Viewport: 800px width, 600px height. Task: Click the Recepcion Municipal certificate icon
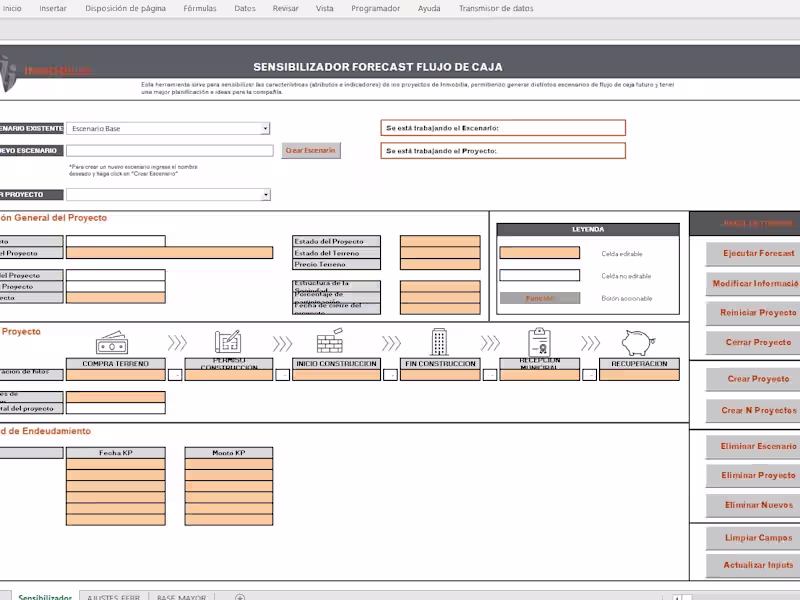pyautogui.click(x=539, y=341)
